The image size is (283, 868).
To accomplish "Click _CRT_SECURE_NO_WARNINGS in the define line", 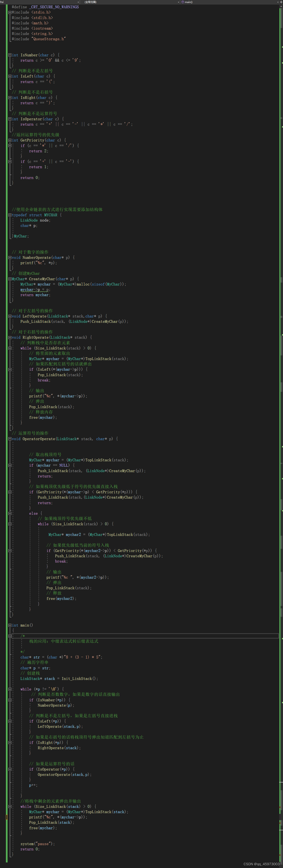I will pos(54,7).
